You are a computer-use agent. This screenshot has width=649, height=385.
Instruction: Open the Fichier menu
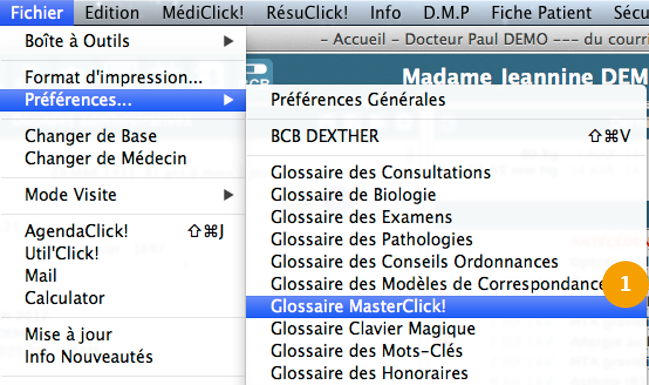click(37, 12)
